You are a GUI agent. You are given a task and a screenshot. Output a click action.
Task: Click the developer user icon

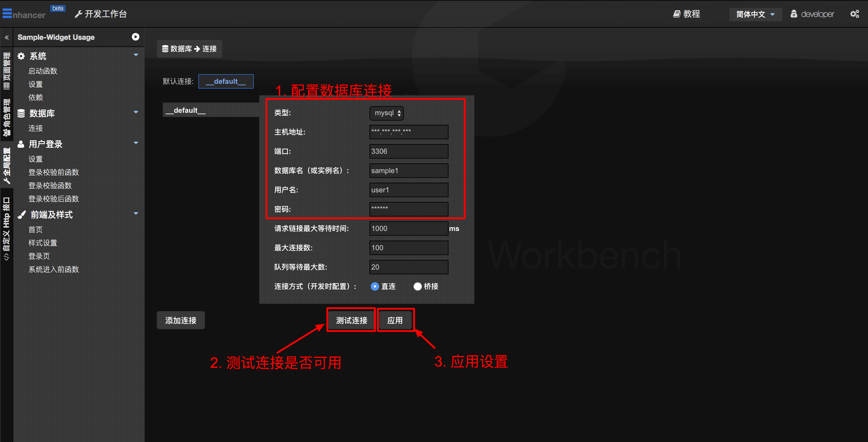coord(794,14)
